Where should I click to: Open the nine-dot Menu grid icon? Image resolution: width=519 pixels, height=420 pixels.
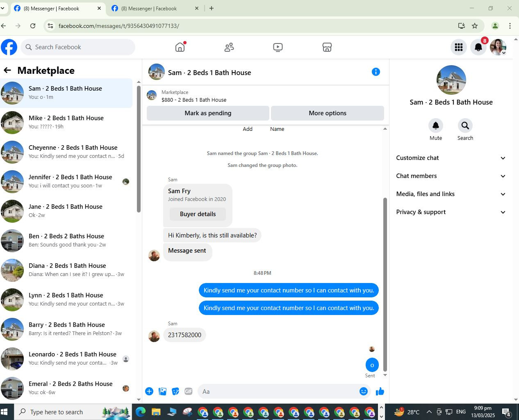coord(459,47)
